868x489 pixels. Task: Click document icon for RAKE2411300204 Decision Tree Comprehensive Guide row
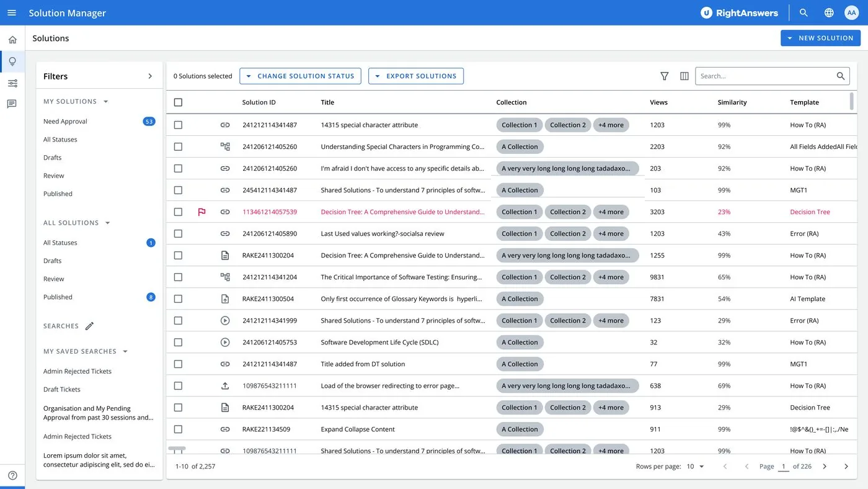(225, 255)
